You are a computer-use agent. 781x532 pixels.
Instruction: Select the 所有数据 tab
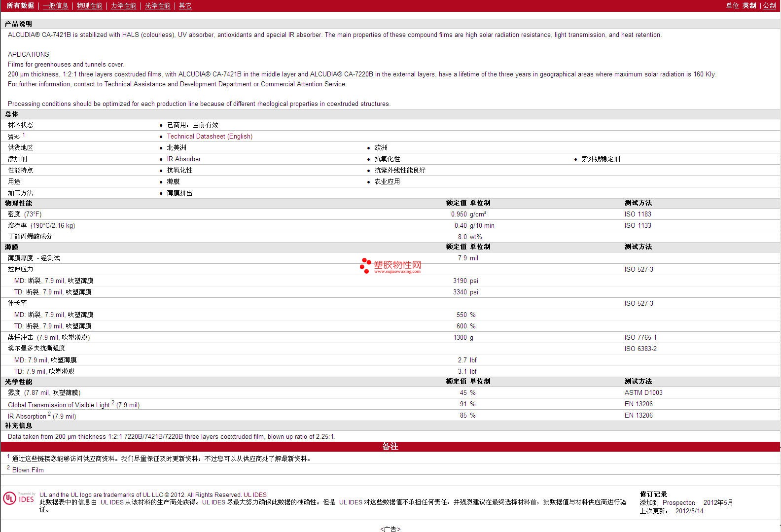[20, 6]
